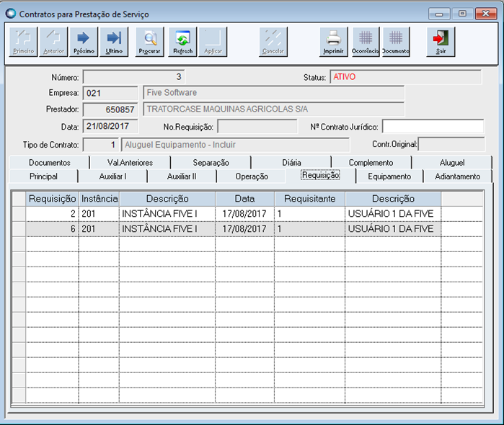504x425 pixels.
Task: Open the Diária tab
Action: pos(291,163)
